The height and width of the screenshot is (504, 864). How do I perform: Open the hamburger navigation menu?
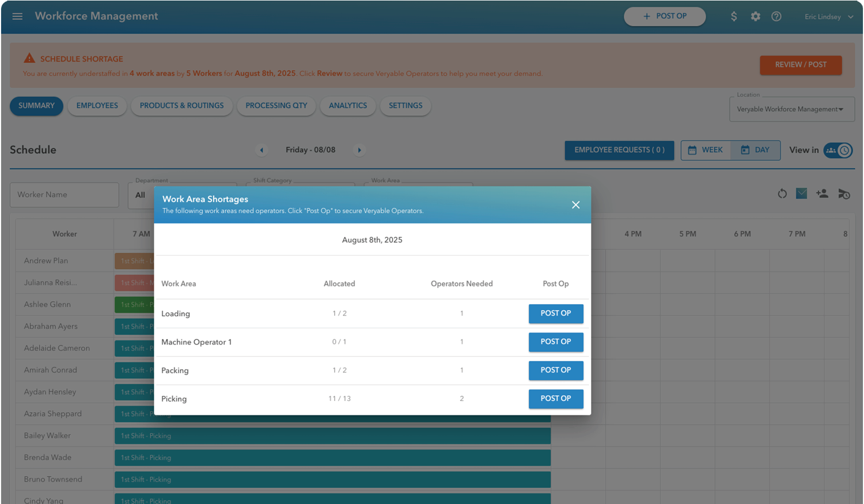coord(17,16)
